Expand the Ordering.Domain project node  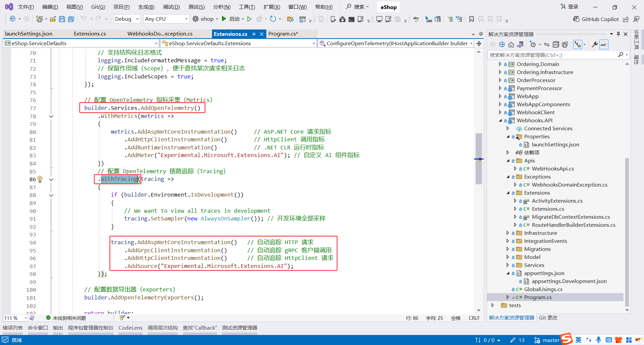500,64
